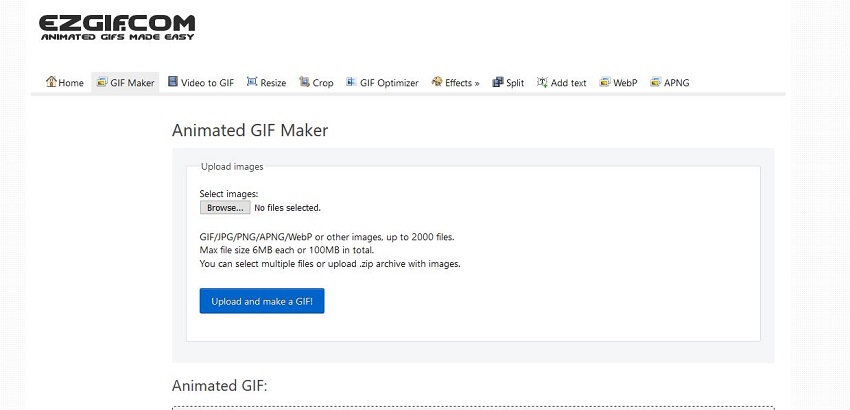Image resolution: width=850 pixels, height=410 pixels.
Task: Click the Resize tool icon
Action: [x=252, y=82]
